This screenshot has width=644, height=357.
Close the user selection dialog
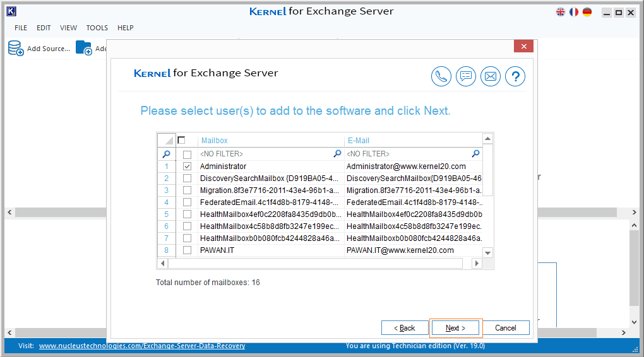(x=523, y=46)
